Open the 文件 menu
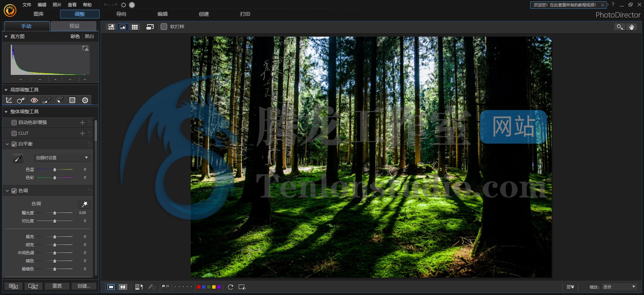 [27, 5]
